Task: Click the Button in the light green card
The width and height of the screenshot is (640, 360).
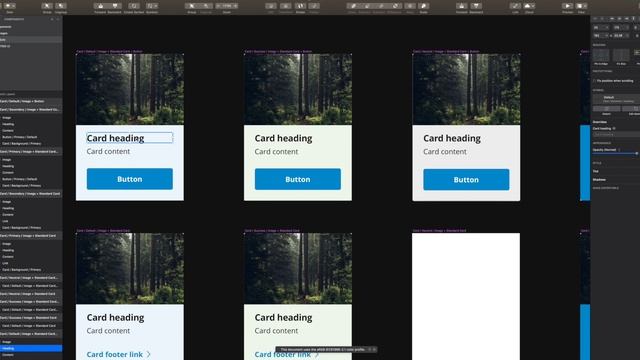Action: click(298, 179)
